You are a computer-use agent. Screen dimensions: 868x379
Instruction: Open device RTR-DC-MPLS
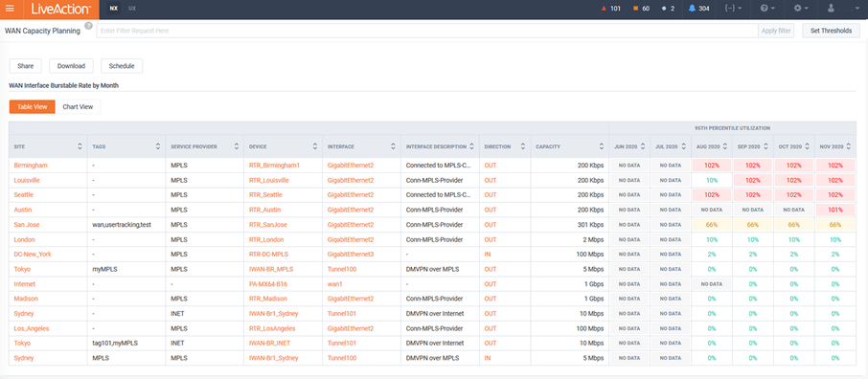[x=268, y=254]
